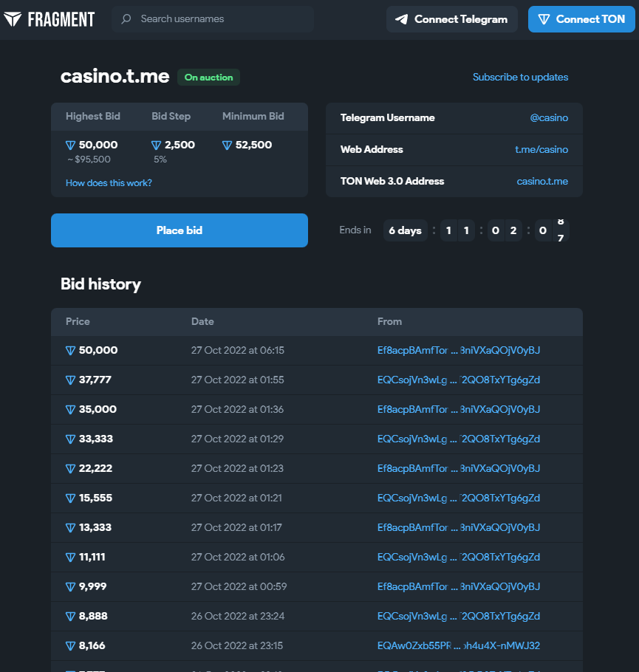Click the TON icon in Connect TON button
639x672 pixels.
click(x=544, y=19)
